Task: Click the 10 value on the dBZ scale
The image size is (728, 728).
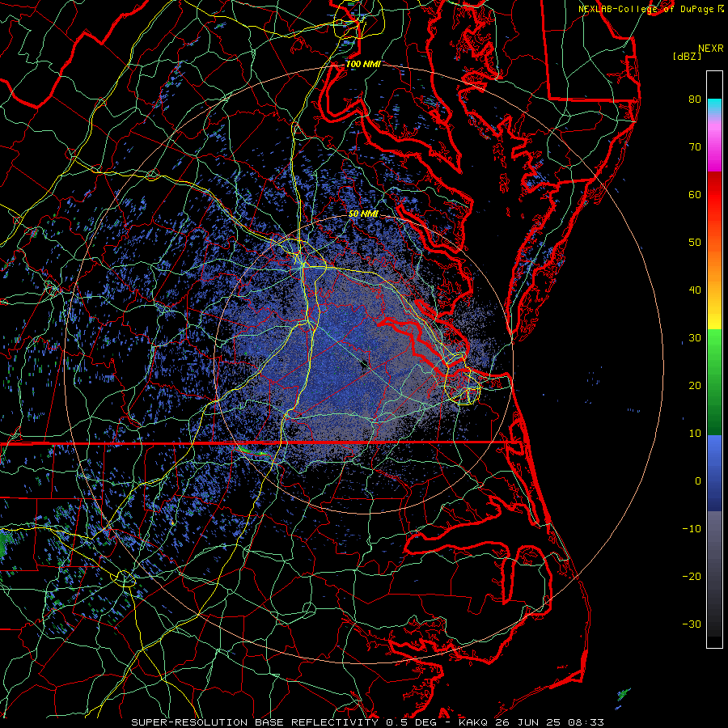Action: (x=695, y=434)
